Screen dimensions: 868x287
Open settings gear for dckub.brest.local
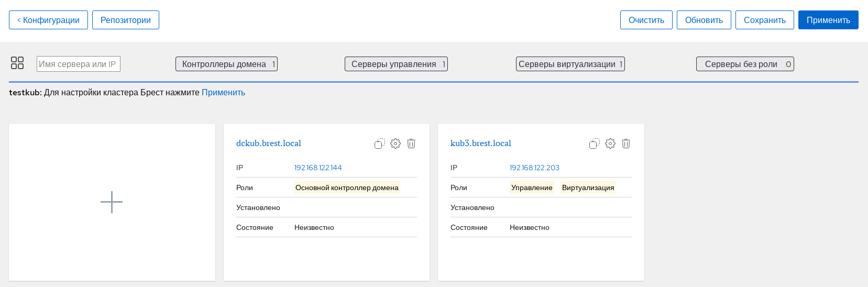395,144
